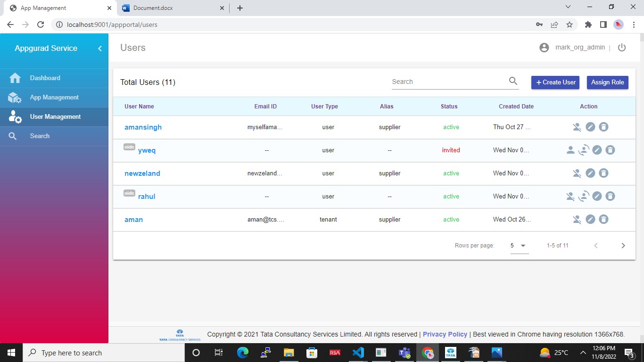Viewport: 644px width, 362px height.
Task: Open File Explorer from the taskbar
Action: click(x=289, y=353)
